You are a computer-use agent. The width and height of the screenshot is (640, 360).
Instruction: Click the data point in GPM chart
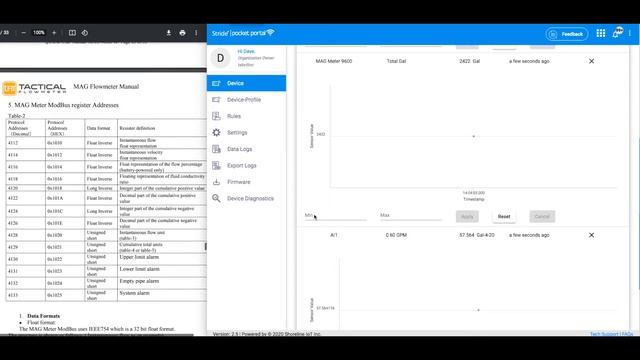tap(478, 310)
